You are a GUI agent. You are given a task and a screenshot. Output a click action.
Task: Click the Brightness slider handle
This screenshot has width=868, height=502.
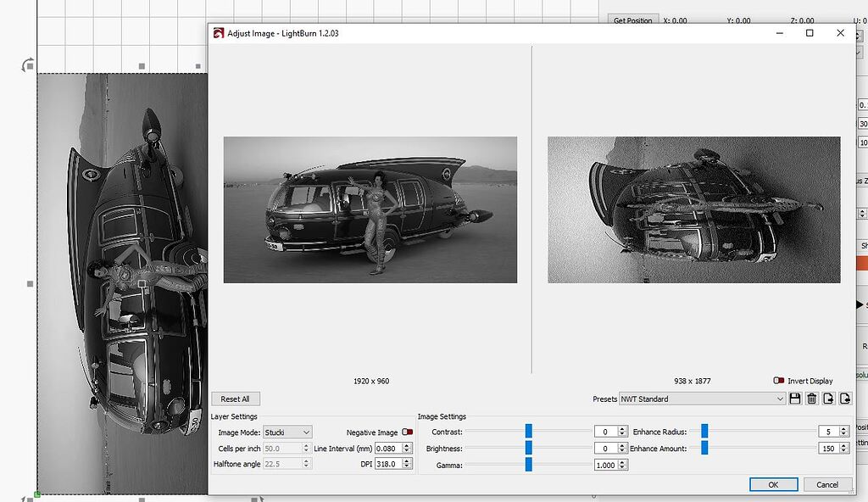(x=529, y=448)
